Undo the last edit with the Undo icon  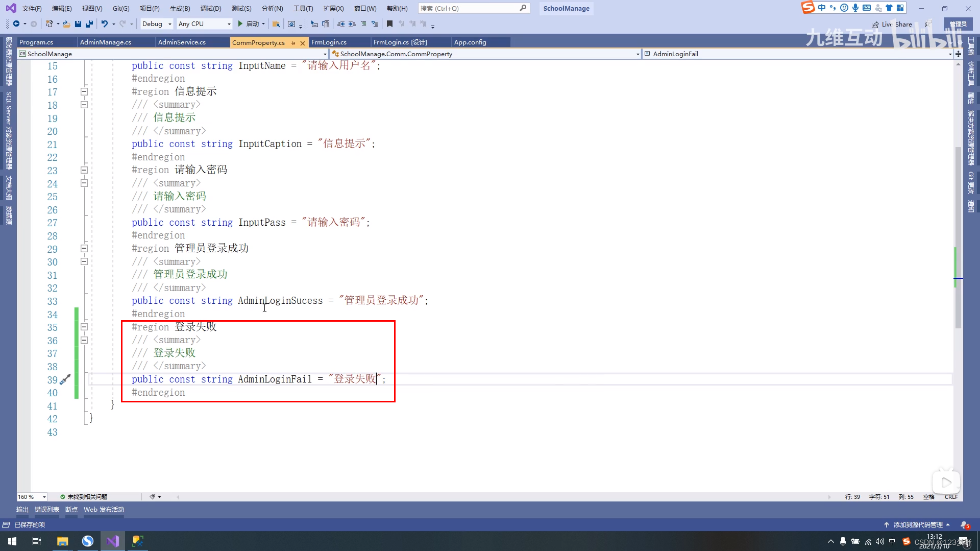pos(105,24)
